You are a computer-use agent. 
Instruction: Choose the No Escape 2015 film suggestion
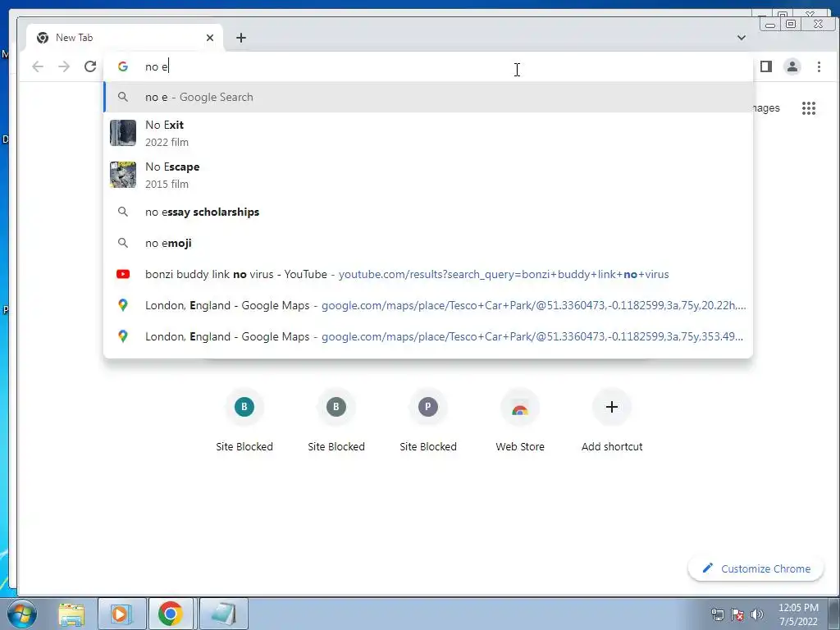point(428,175)
